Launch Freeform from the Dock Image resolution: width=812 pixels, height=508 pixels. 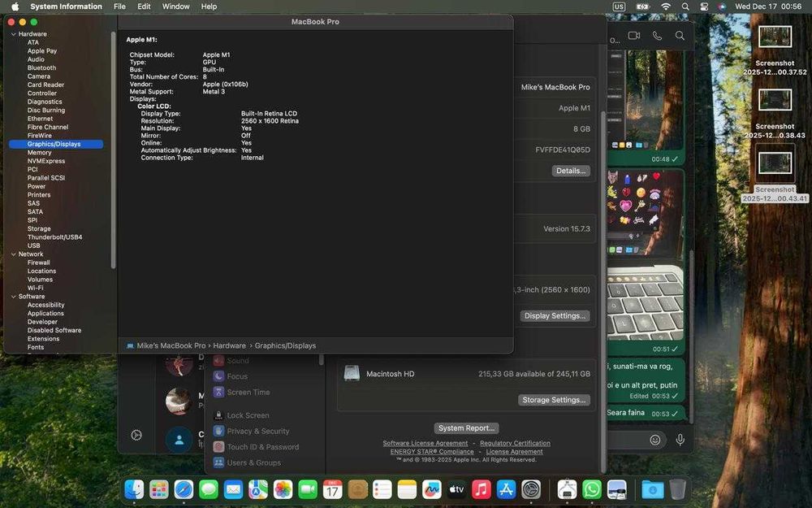(431, 488)
